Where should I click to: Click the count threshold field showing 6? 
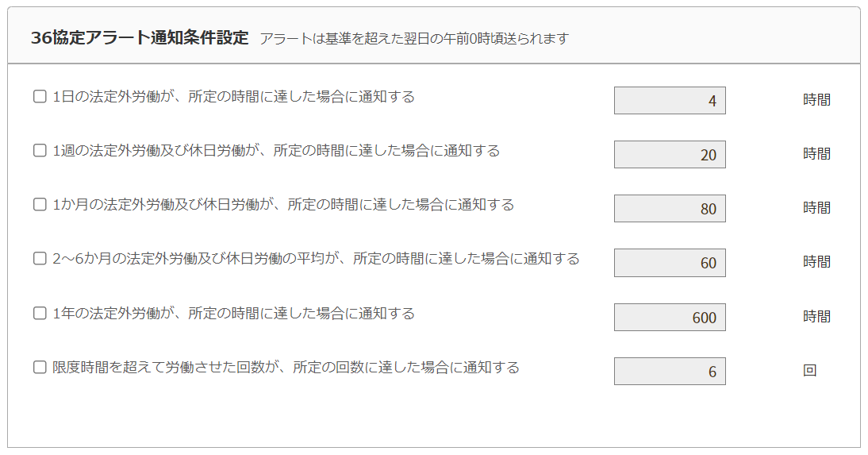click(670, 372)
